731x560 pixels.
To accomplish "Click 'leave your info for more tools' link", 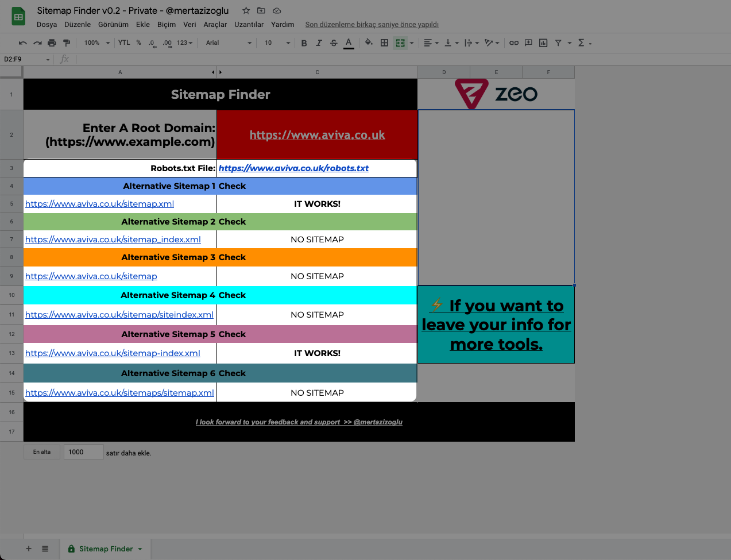I will click(496, 325).
